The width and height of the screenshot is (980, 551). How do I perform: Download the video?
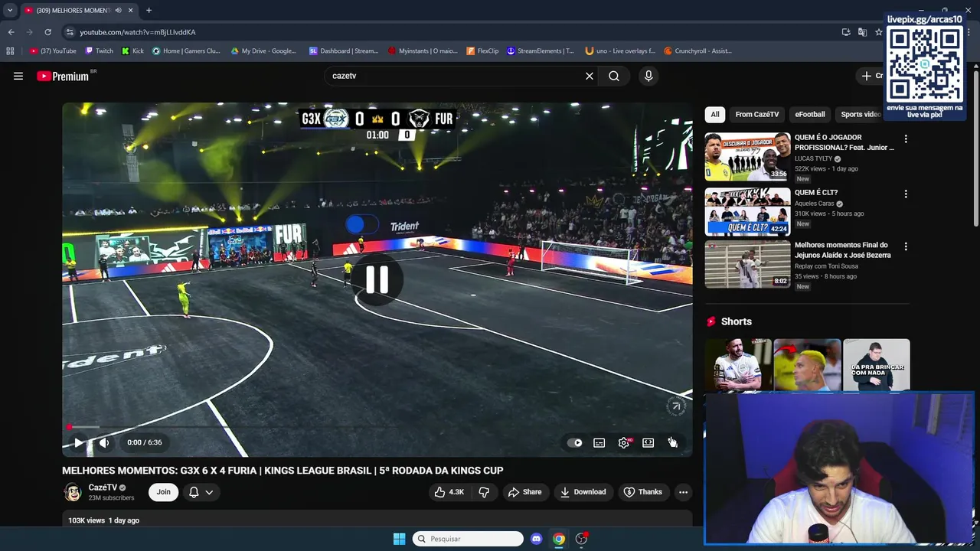coord(583,492)
